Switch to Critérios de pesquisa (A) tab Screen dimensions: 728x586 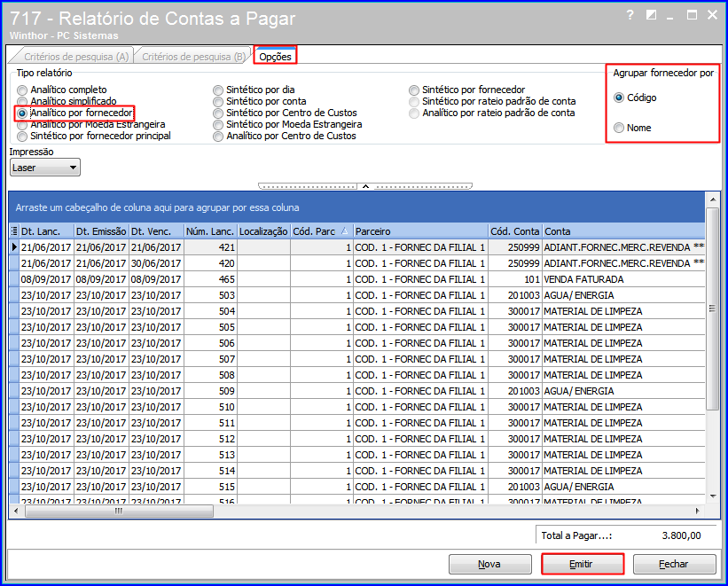76,57
